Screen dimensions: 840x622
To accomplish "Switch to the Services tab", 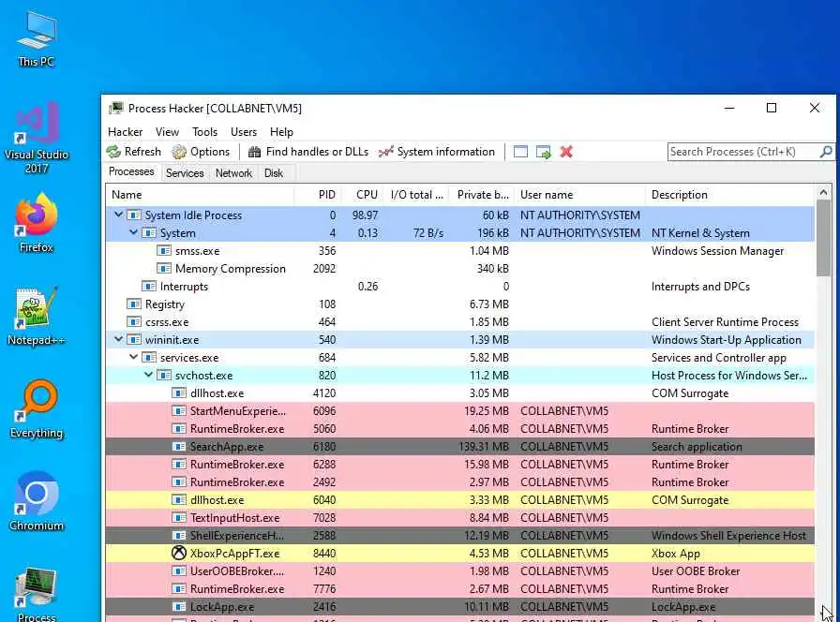I will [x=185, y=173].
